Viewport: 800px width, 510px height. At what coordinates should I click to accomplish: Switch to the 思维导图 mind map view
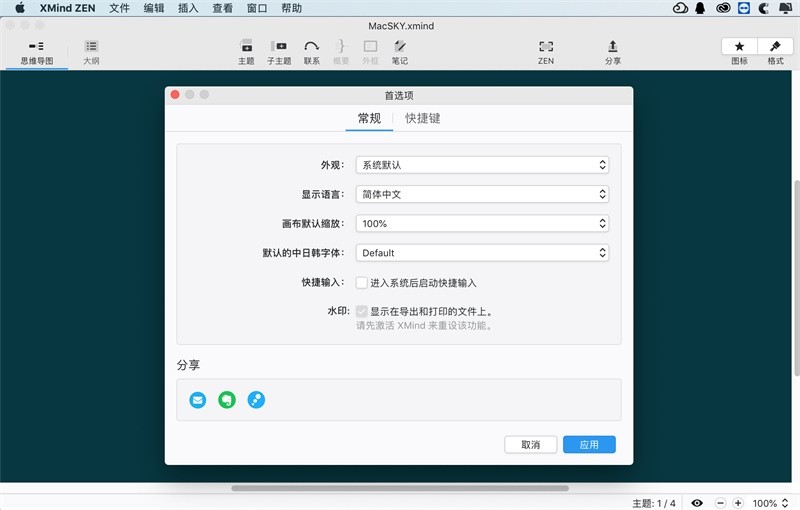[x=37, y=53]
